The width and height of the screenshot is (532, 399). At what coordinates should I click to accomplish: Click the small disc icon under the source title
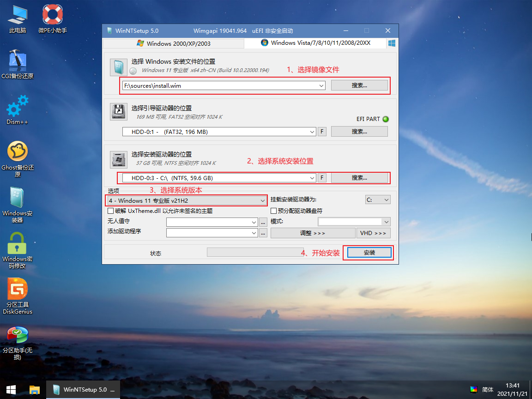point(133,71)
